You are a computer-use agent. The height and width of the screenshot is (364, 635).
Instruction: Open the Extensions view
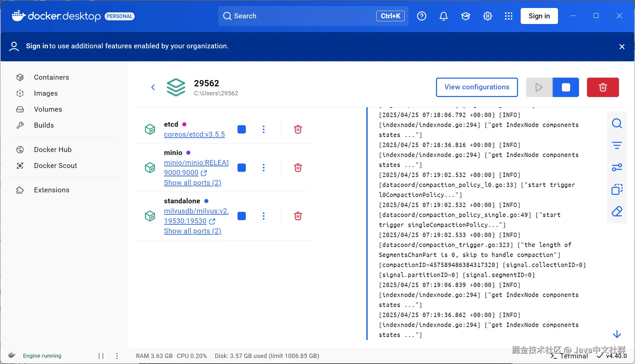tap(52, 190)
